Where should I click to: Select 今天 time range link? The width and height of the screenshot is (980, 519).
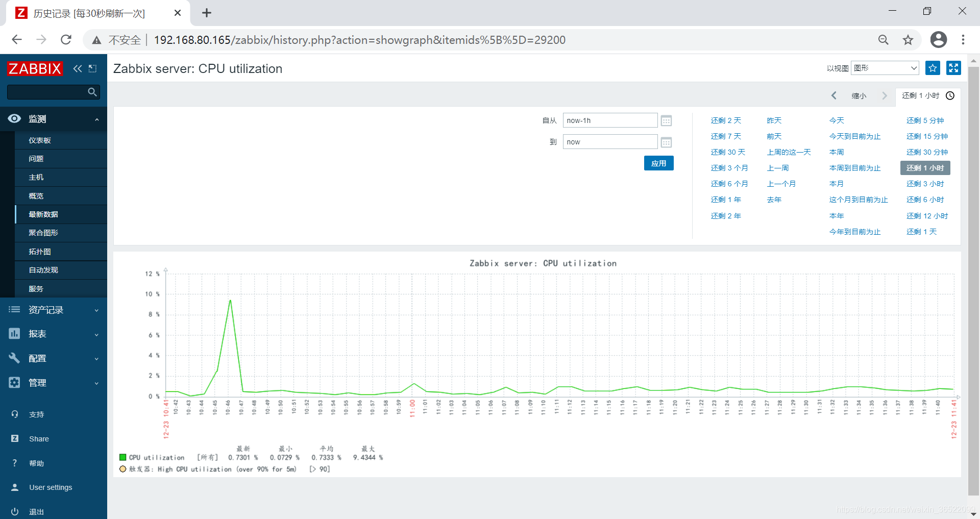click(837, 120)
